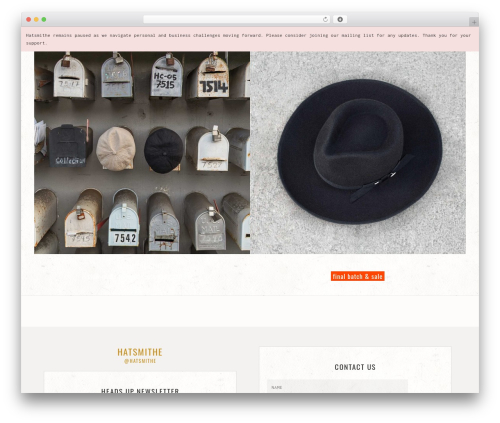Open the @HATSMITHE social handle link
This screenshot has height=423, width=500.
(140, 361)
